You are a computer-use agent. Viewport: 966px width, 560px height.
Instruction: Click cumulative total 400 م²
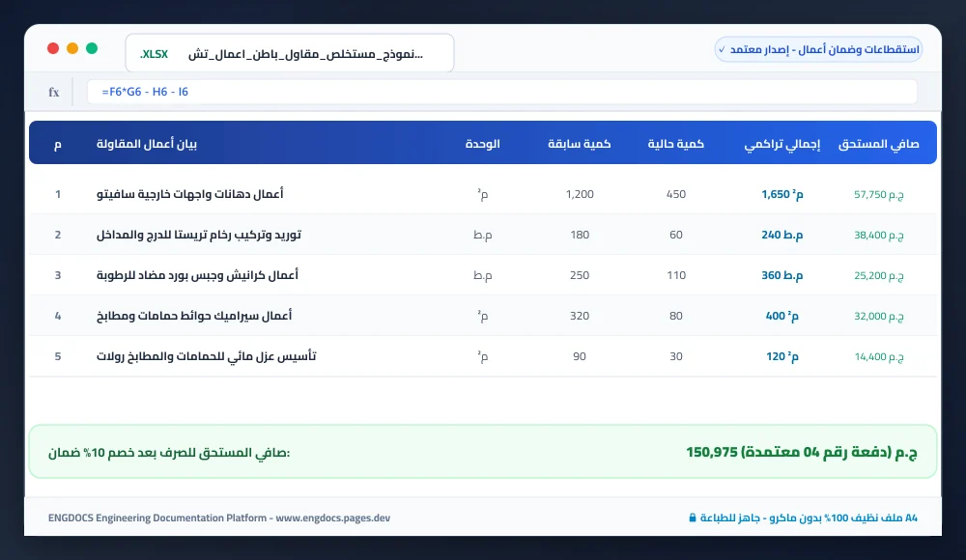point(782,316)
